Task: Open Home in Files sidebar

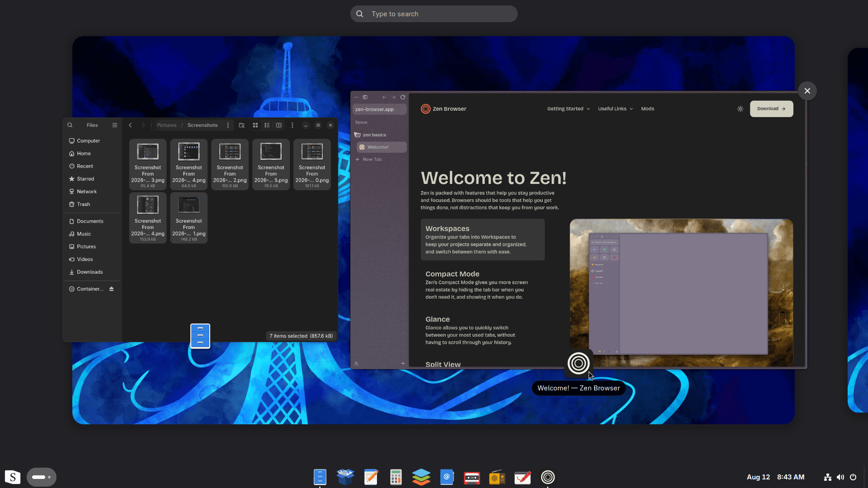Action: pyautogui.click(x=93, y=154)
